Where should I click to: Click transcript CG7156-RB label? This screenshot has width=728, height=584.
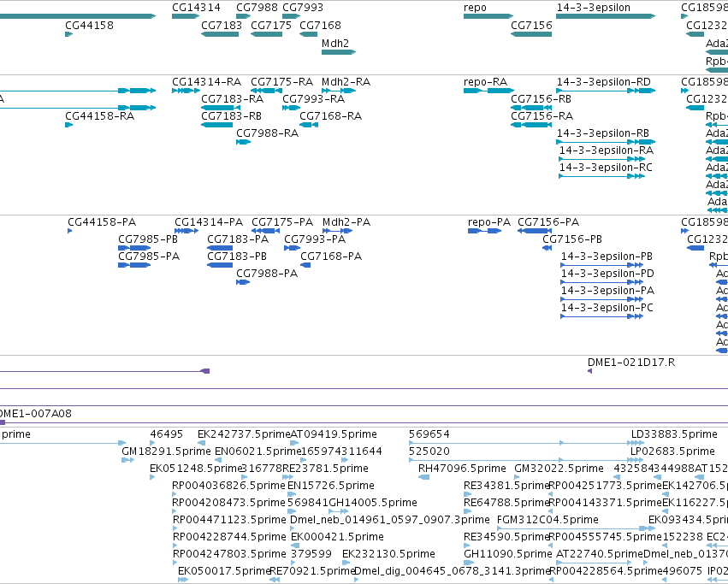coord(541,99)
